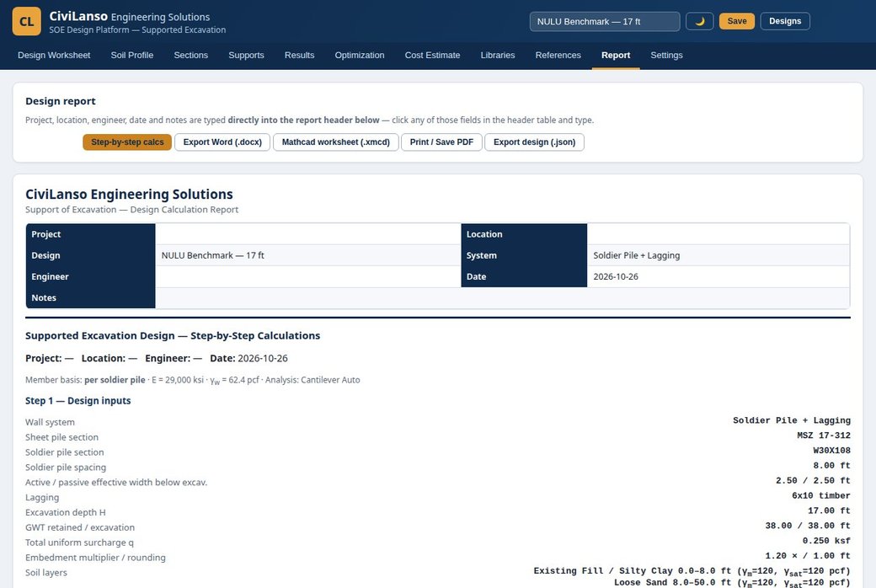
Task: Switch to the Soil Profile tab
Action: point(132,56)
